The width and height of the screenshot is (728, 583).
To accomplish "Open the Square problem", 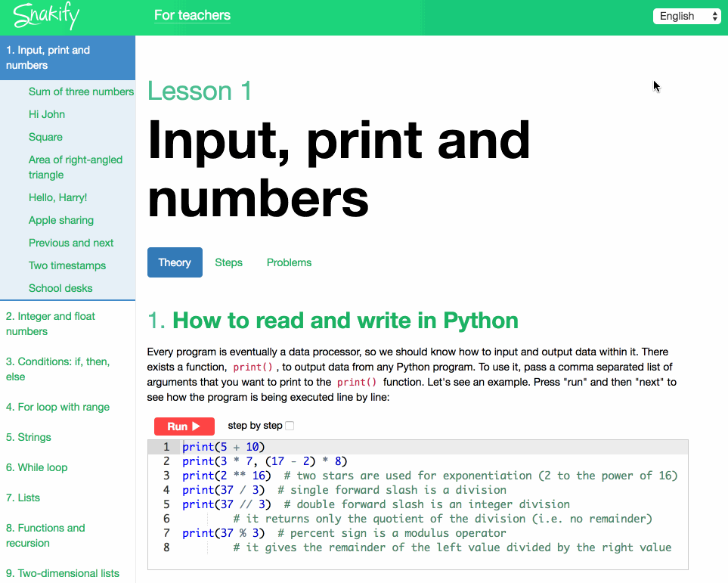I will click(x=45, y=137).
